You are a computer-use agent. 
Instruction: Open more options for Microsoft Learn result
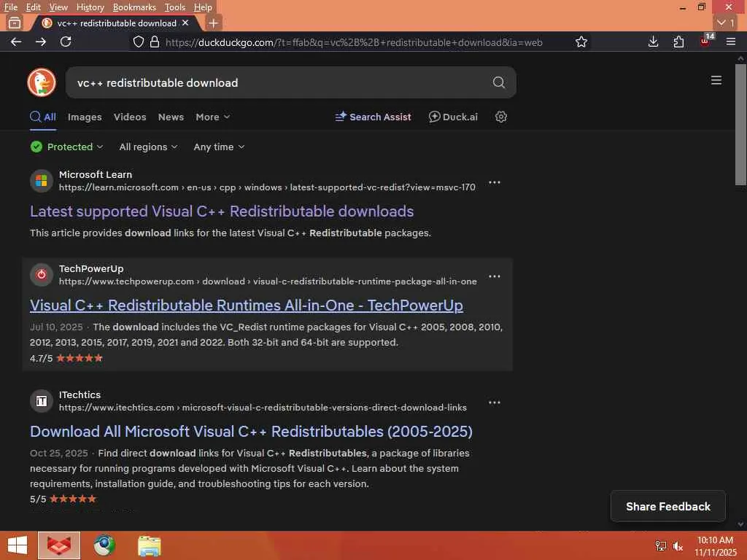[x=495, y=182]
